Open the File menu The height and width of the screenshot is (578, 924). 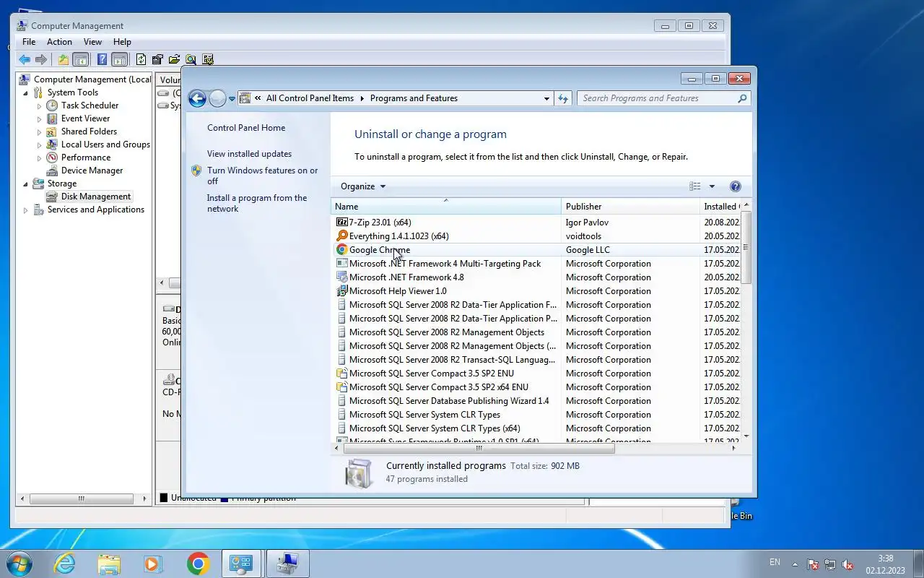point(29,42)
